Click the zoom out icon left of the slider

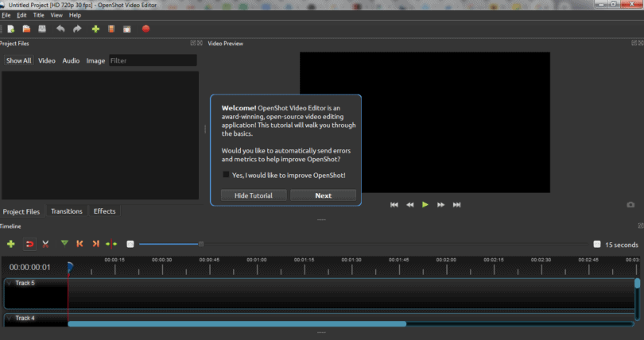click(x=130, y=244)
